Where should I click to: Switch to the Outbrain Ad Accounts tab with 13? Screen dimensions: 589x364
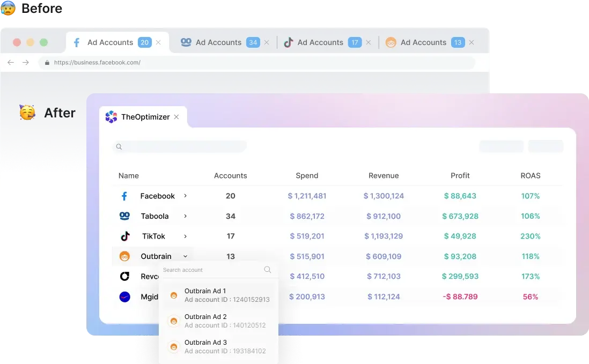430,42
